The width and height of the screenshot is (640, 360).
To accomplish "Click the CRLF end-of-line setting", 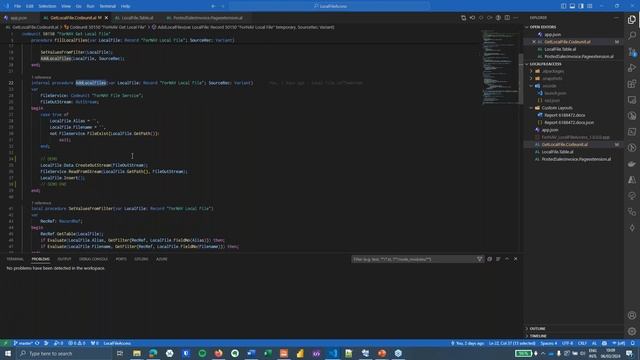I will point(582,343).
